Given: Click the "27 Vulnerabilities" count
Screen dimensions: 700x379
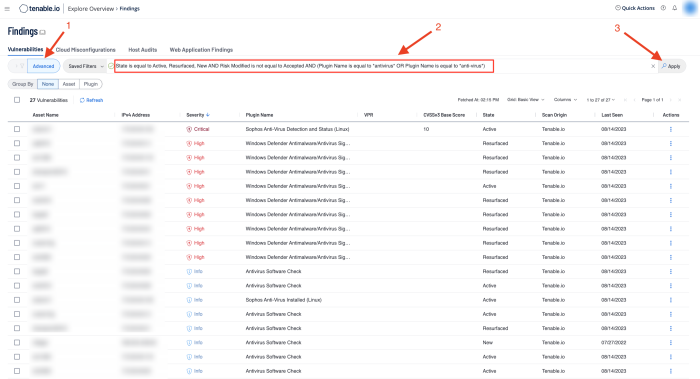Looking at the screenshot, I should pyautogui.click(x=49, y=100).
